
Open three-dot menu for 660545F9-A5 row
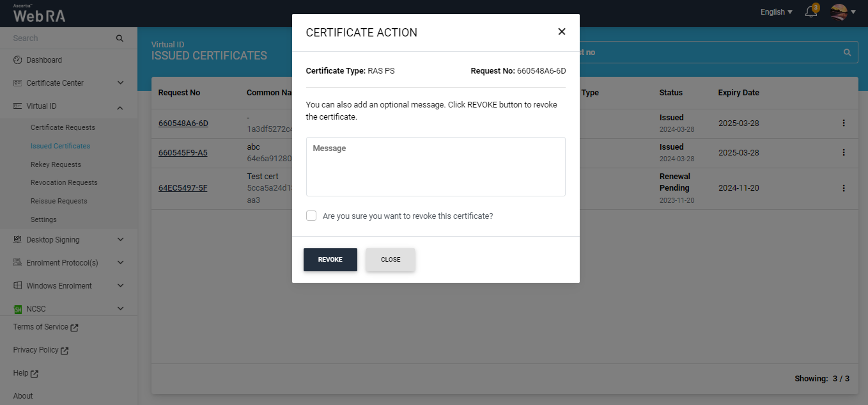843,152
